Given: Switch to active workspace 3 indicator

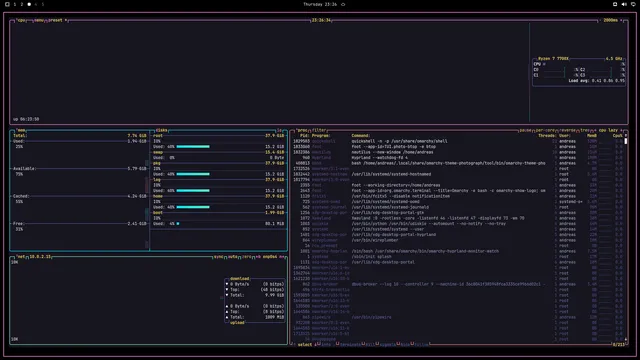Looking at the screenshot, I should 29,4.
